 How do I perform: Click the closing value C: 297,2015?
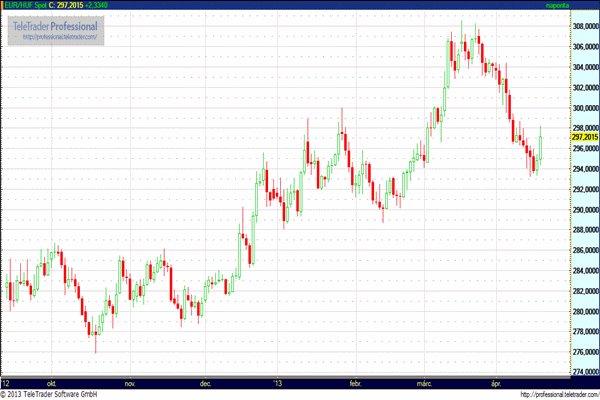click(67, 6)
